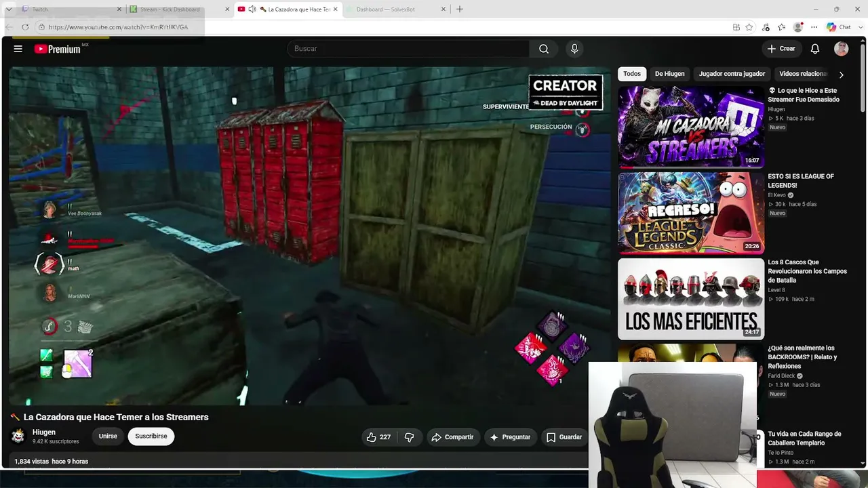Reload the page in the browser
The image size is (868, 488).
25,27
